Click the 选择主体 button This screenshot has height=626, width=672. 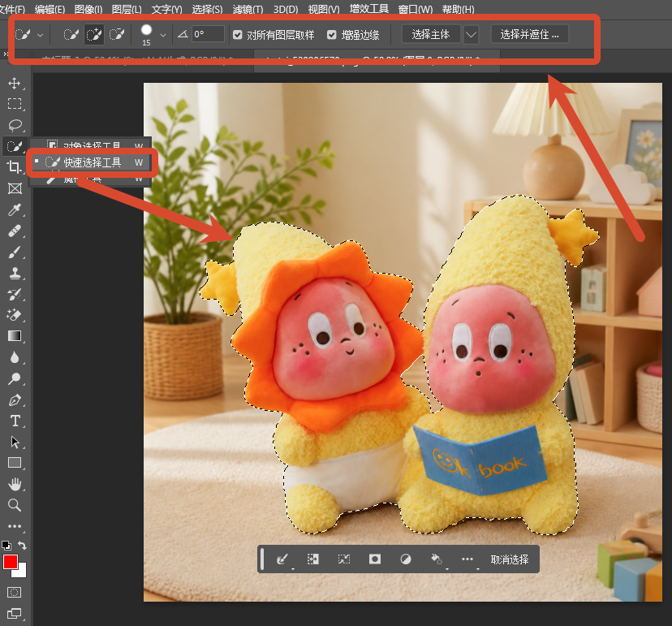431,34
